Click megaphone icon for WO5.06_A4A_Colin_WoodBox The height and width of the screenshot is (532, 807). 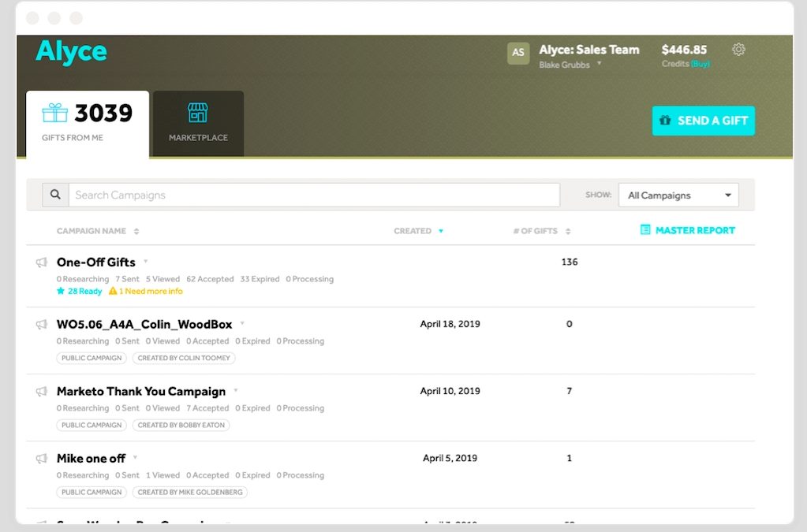[x=42, y=325]
